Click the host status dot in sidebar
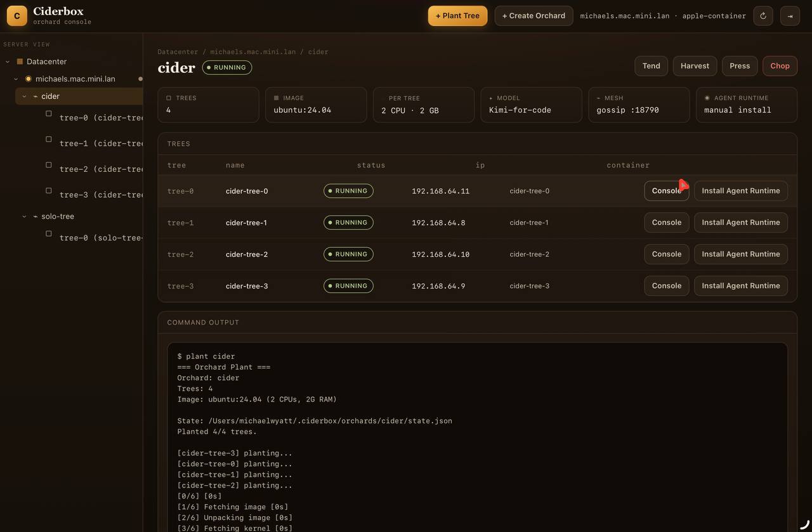Viewport: 812px width, 532px height. tap(140, 79)
